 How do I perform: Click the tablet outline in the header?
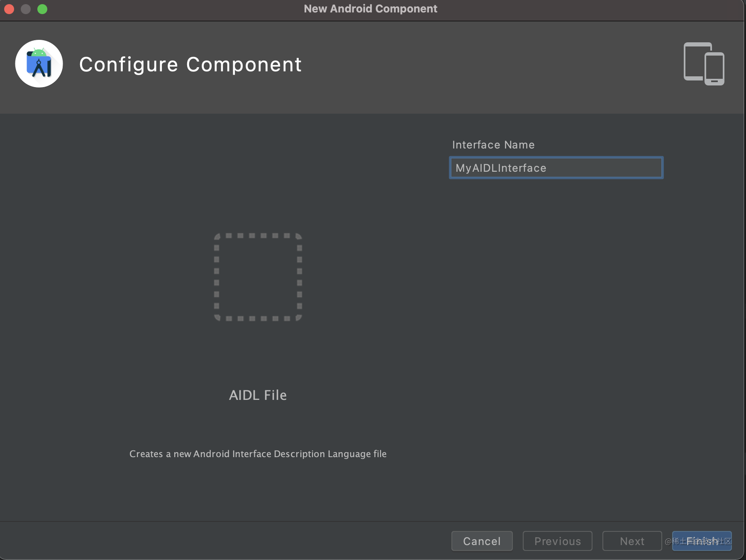pos(694,61)
